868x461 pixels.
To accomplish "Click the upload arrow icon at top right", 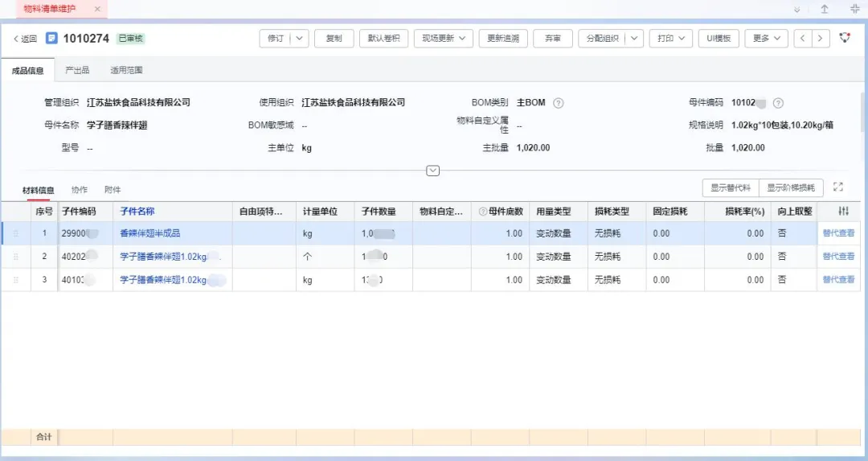I will pyautogui.click(x=825, y=9).
